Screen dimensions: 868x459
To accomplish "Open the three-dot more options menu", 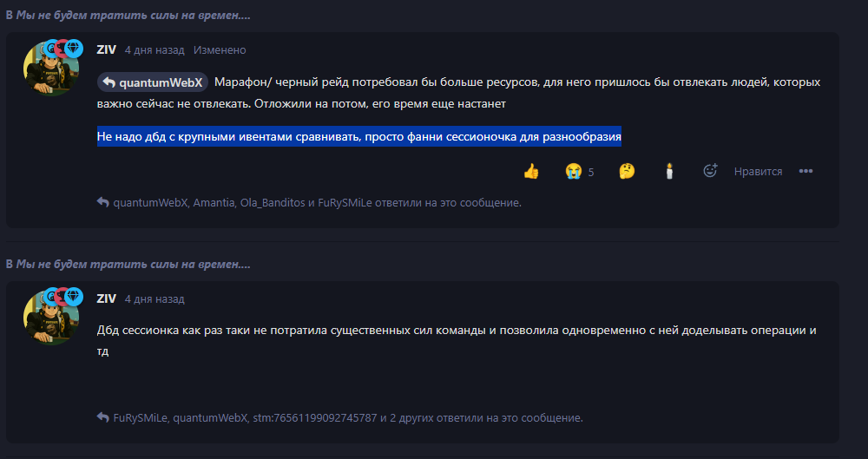I will pos(806,172).
